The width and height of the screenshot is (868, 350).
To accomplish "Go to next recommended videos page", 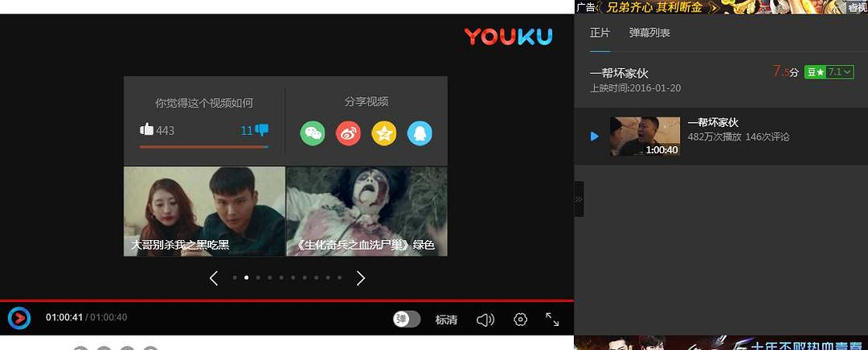I will point(361,278).
